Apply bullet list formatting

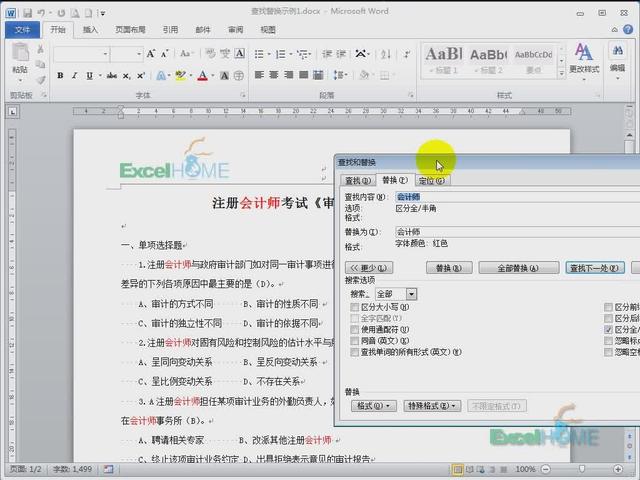point(259,54)
